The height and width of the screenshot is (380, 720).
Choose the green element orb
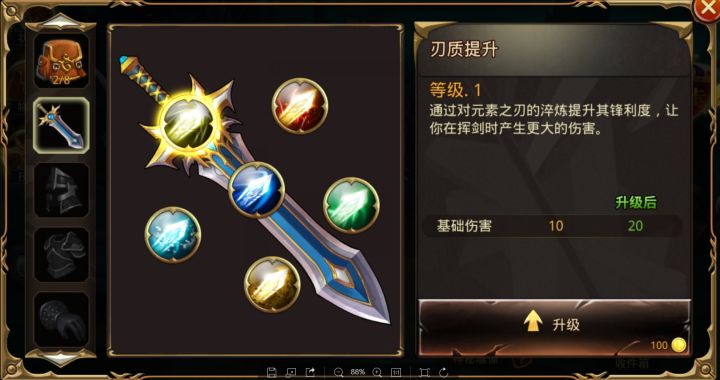tap(351, 205)
